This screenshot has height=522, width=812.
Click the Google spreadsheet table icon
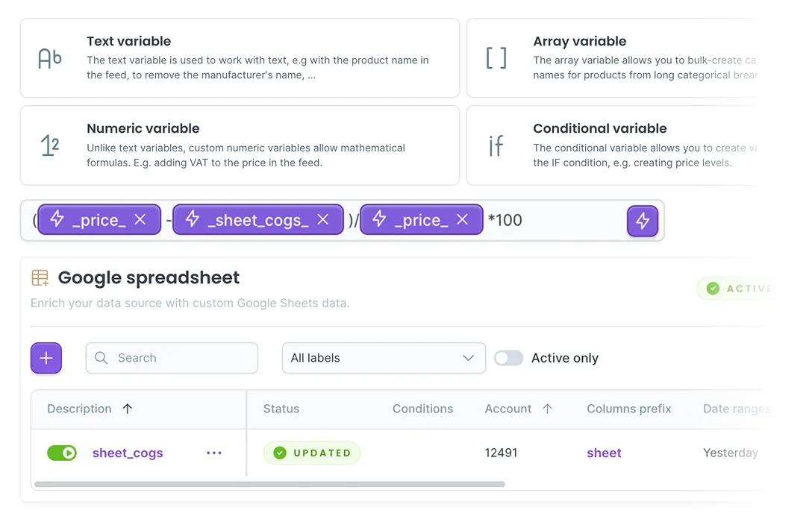point(40,278)
